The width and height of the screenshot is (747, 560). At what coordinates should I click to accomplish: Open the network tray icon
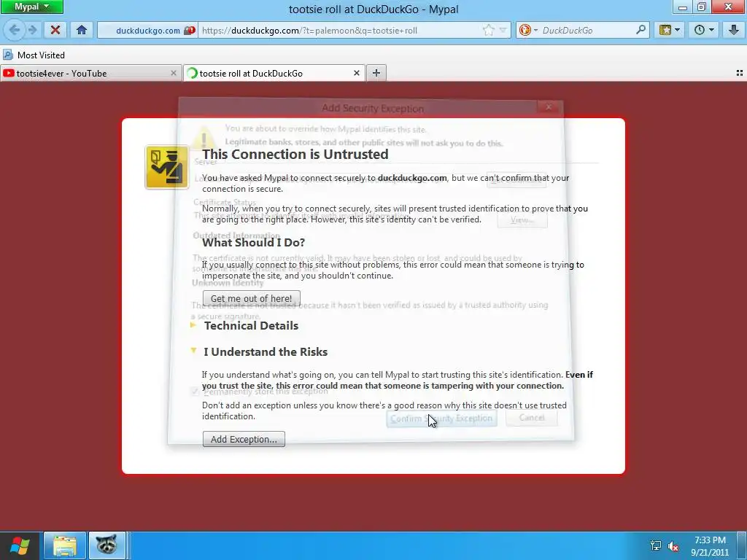[656, 545]
